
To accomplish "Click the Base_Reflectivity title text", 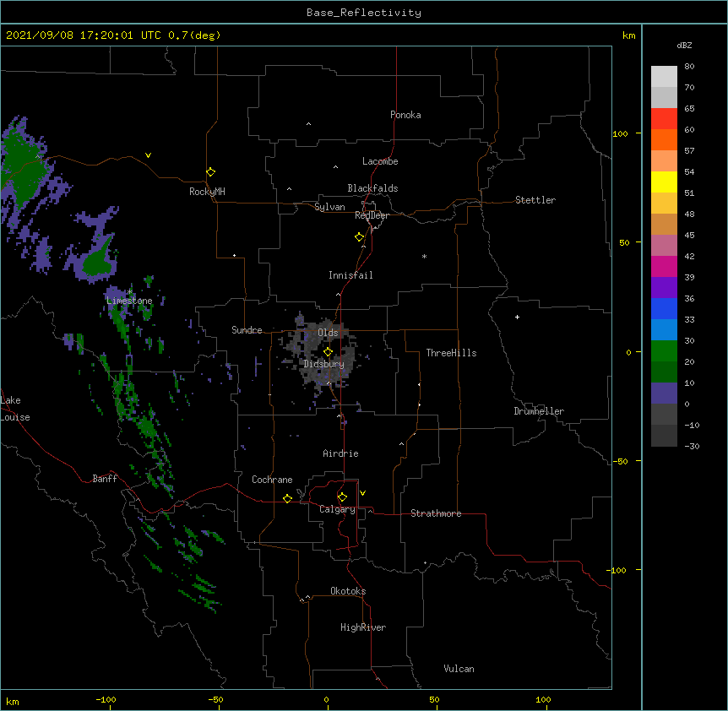I will click(x=364, y=13).
